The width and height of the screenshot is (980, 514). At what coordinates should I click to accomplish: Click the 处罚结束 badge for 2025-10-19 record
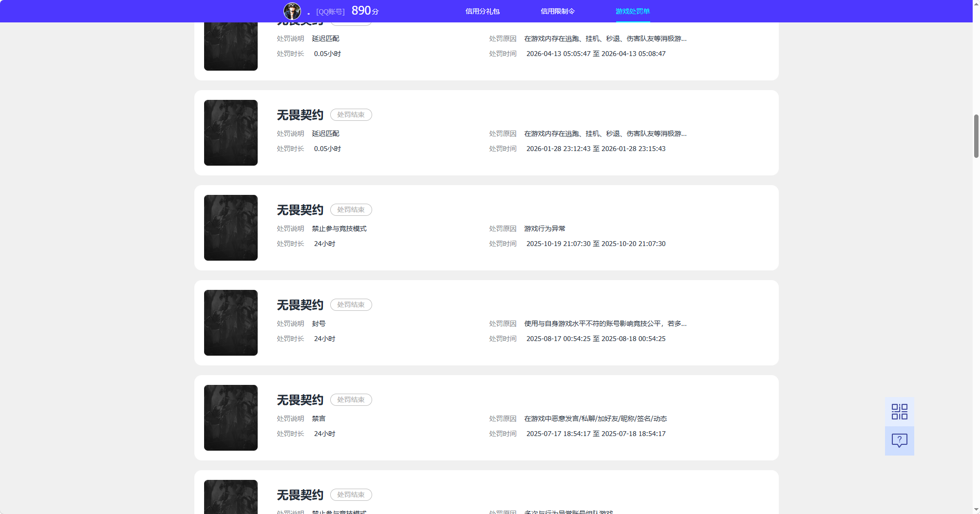click(x=351, y=209)
